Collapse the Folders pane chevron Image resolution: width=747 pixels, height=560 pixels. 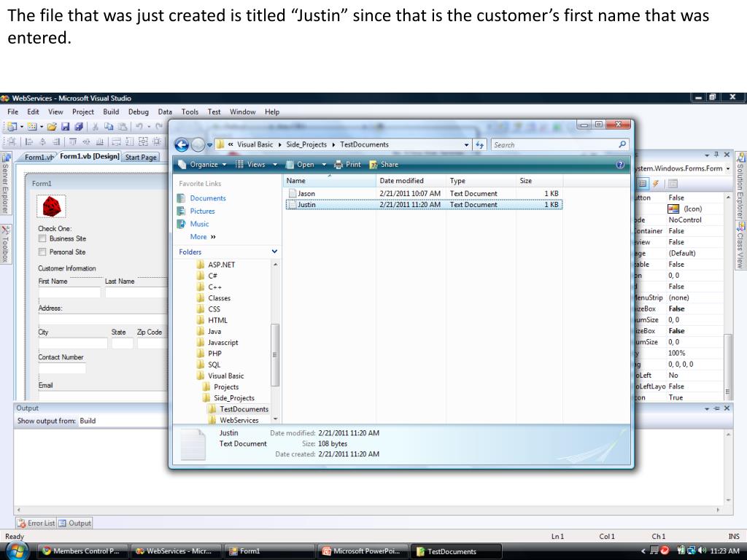point(274,252)
